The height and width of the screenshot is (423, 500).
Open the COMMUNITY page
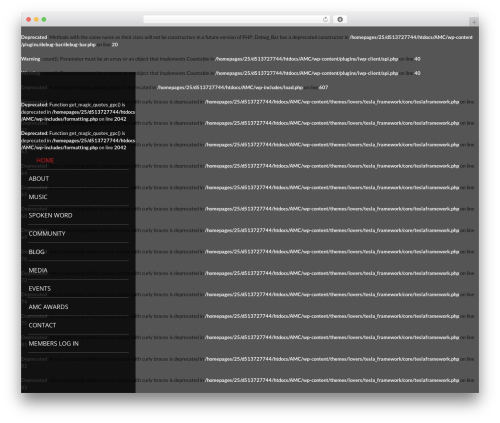coord(47,234)
